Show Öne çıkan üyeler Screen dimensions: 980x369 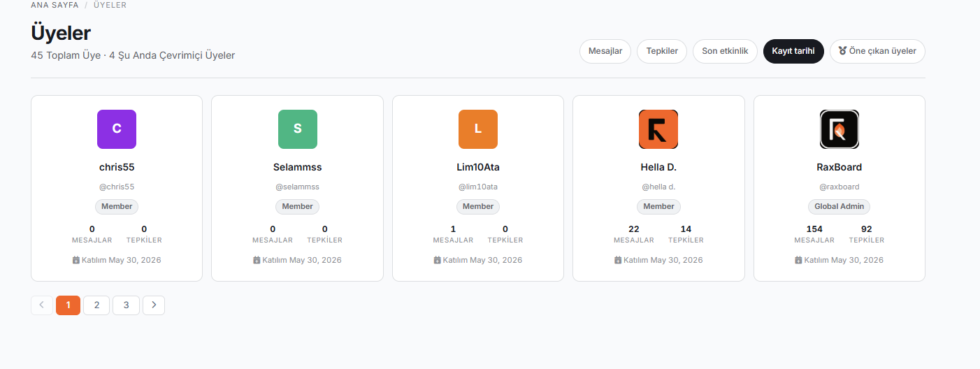coord(877,51)
